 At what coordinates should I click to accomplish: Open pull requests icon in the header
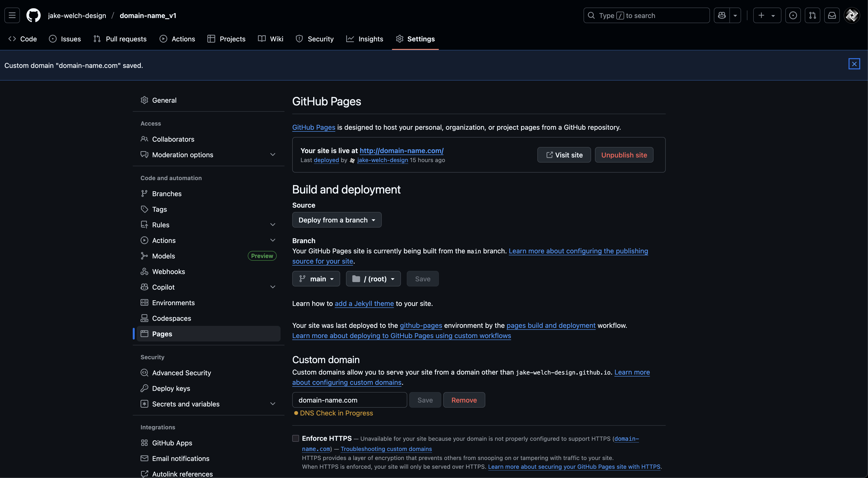[812, 16]
